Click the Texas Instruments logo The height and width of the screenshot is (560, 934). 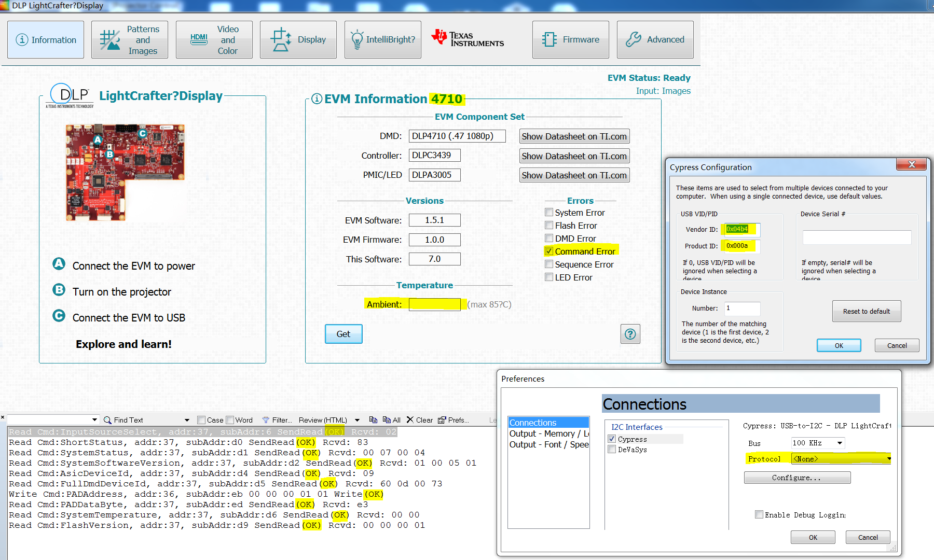coord(468,38)
